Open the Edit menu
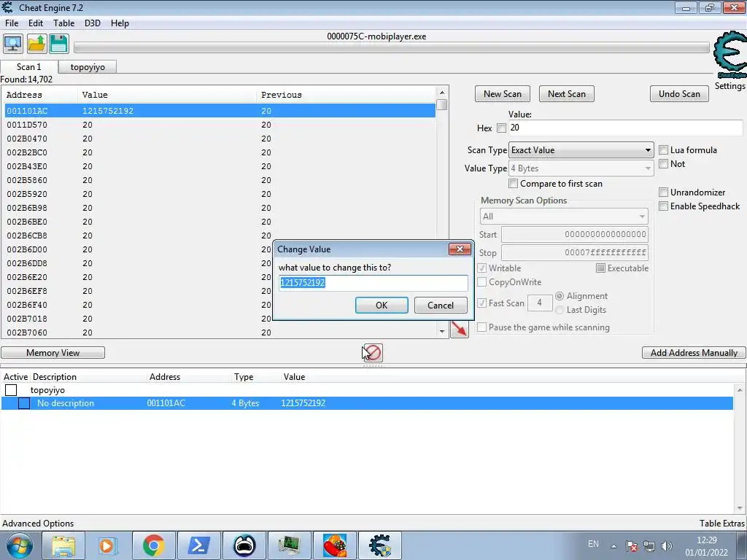This screenshot has height=560, width=747. click(x=35, y=23)
